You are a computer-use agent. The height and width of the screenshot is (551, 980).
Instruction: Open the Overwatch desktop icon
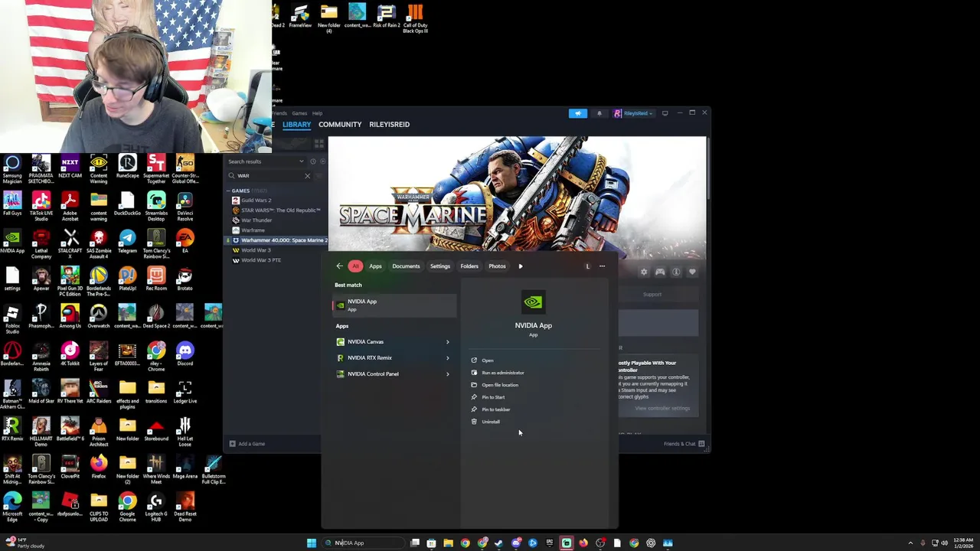[x=98, y=317]
